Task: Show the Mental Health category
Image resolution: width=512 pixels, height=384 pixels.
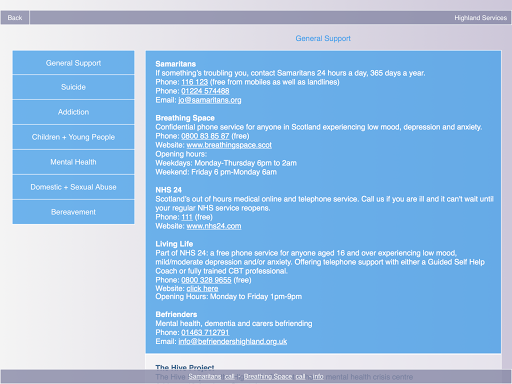Action: pyautogui.click(x=73, y=162)
